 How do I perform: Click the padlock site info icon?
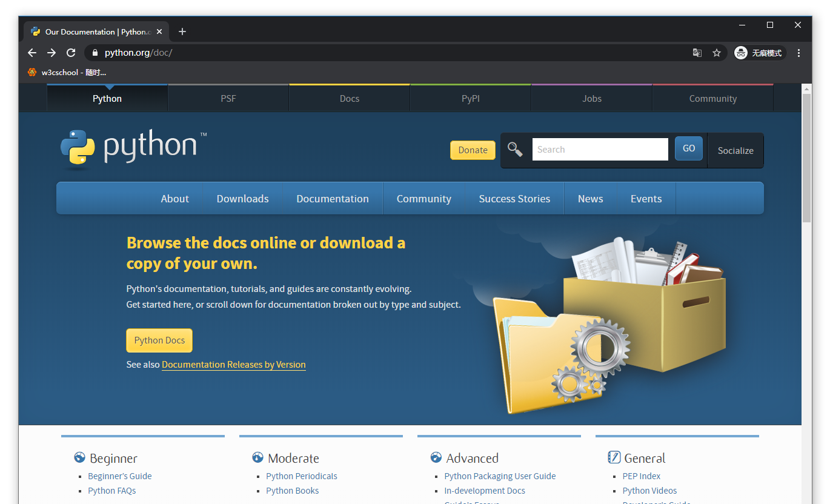[x=95, y=53]
